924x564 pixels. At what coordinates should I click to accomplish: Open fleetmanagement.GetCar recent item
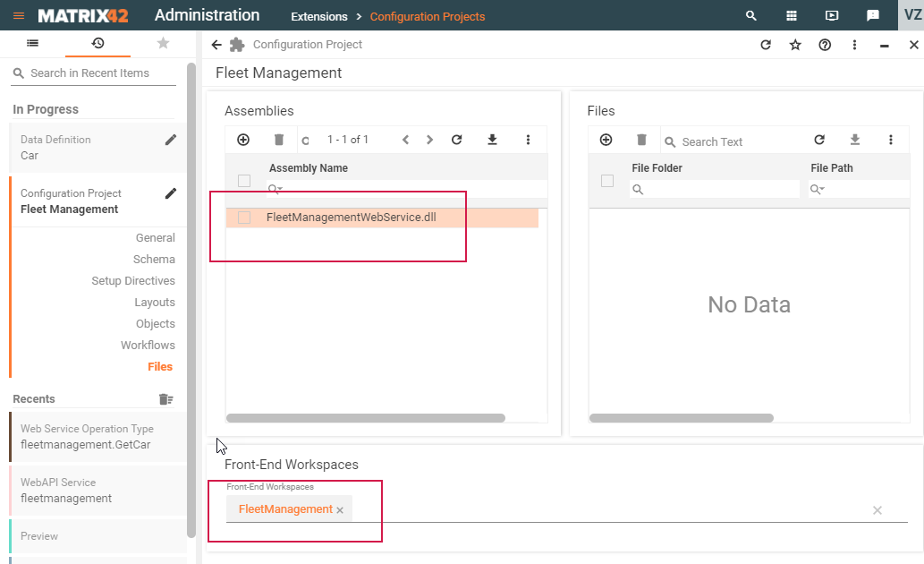pos(97,437)
